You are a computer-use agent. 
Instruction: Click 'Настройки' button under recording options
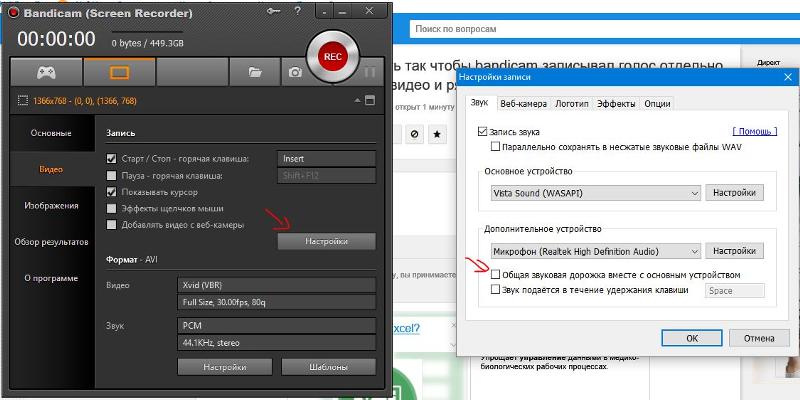pyautogui.click(x=327, y=241)
